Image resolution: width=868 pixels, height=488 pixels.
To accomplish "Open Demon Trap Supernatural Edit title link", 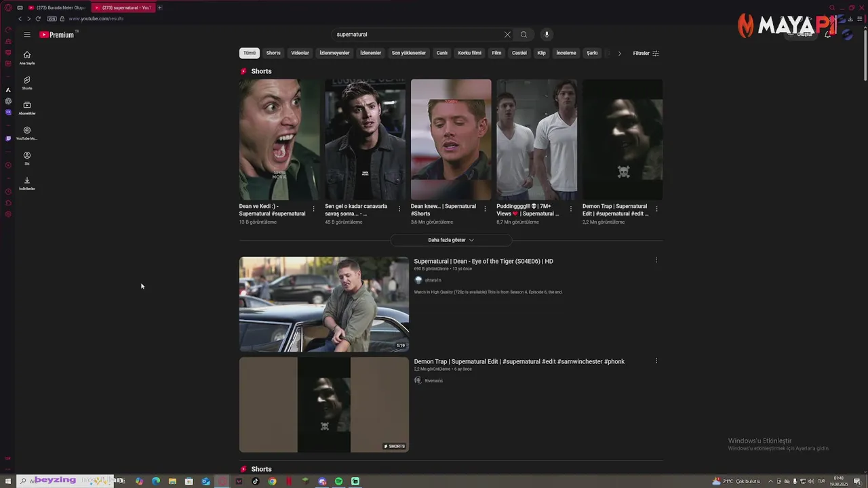I will [x=519, y=361].
